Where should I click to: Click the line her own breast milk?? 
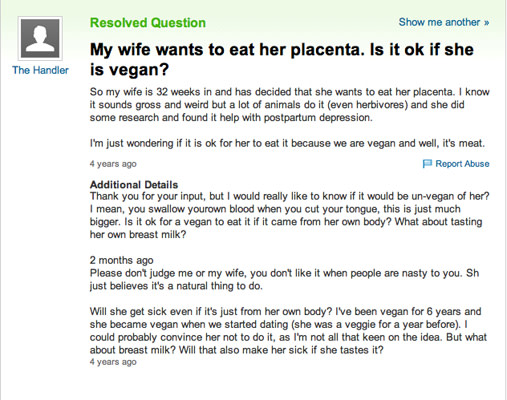click(138, 234)
